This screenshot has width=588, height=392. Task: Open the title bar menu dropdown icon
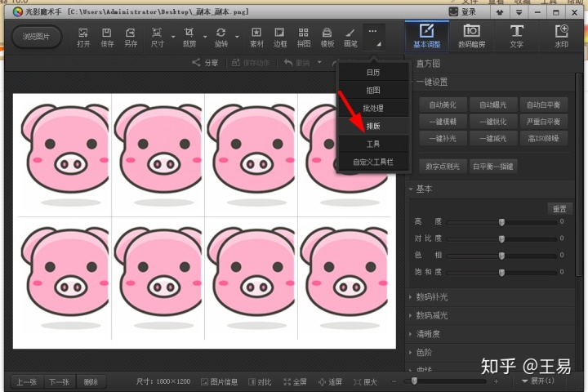pyautogui.click(x=519, y=12)
